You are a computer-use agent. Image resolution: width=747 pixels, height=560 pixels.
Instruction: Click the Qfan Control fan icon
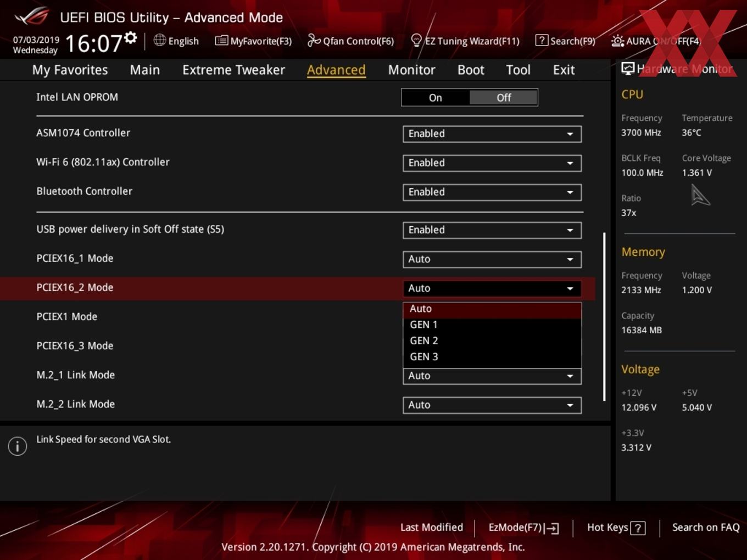point(314,40)
